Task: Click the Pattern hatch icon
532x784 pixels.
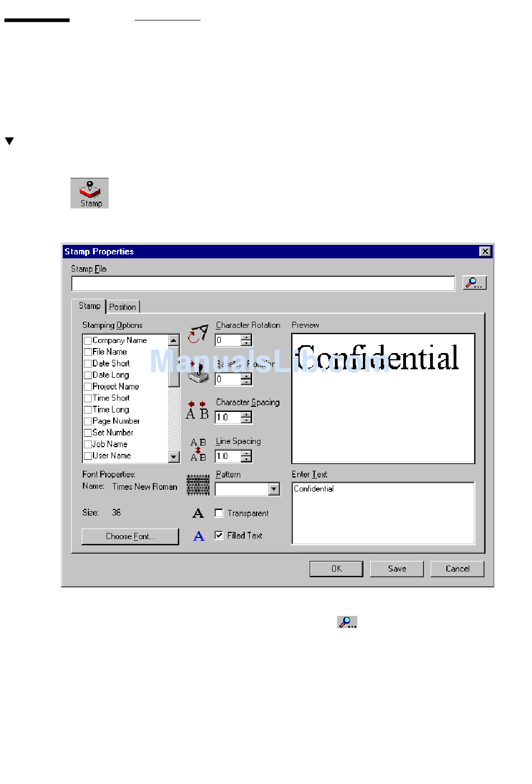Action: coord(198,485)
